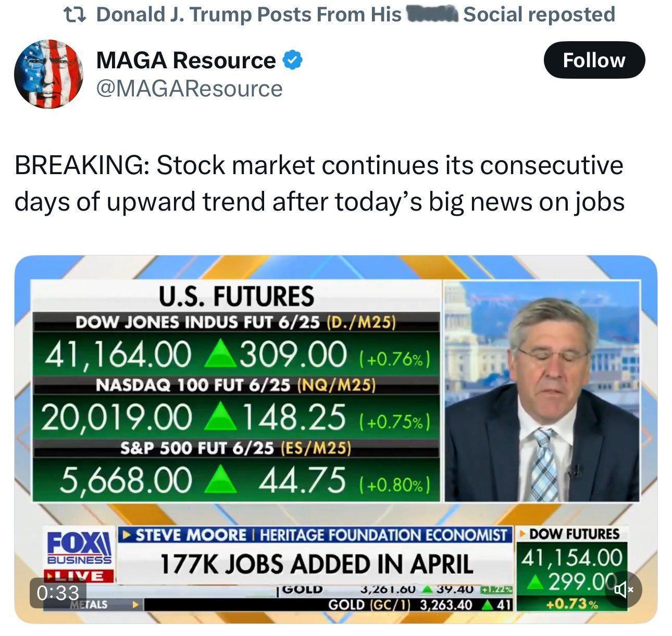Screen dimensions: 672x636
Task: Click the blue verified checkmark badge
Action: click(x=292, y=60)
